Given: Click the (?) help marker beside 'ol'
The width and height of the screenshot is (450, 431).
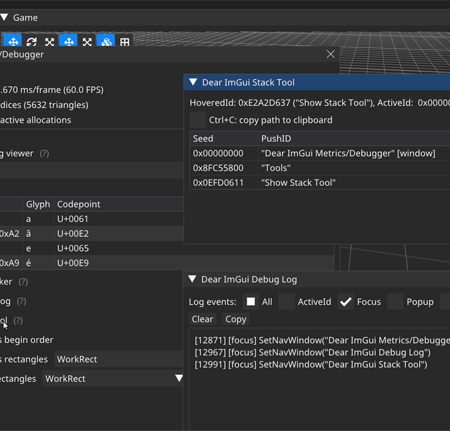Looking at the screenshot, I should 18,321.
